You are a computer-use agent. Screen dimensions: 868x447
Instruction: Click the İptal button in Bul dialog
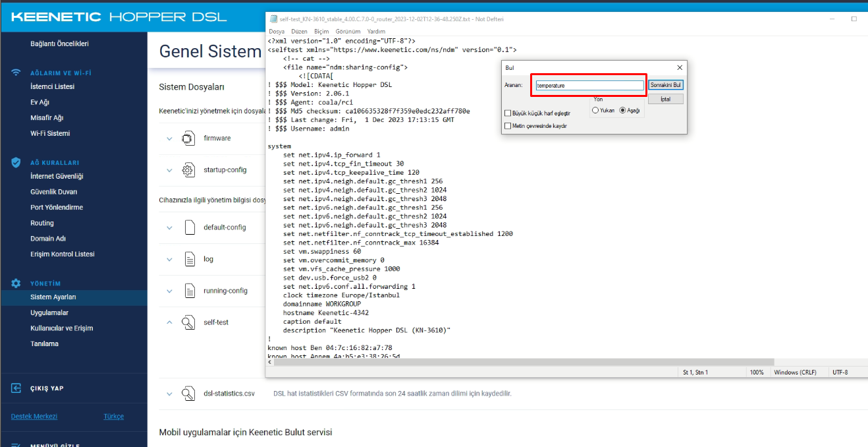pyautogui.click(x=666, y=99)
